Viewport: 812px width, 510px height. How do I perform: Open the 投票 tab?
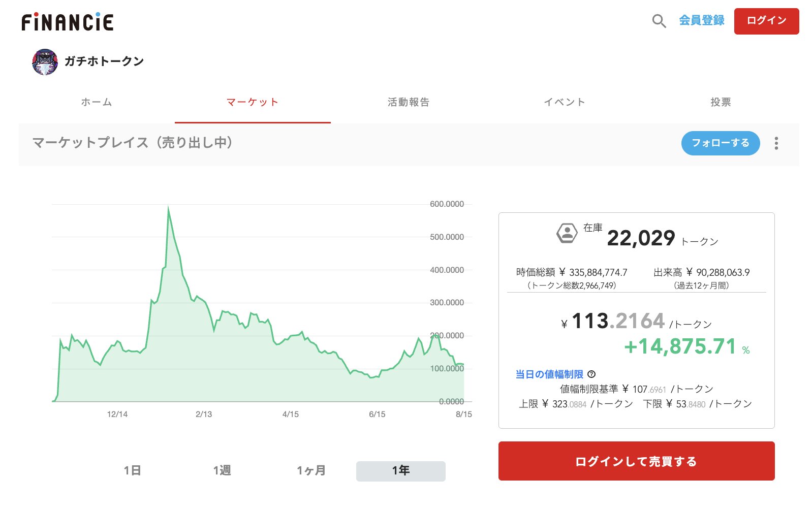[x=721, y=102]
